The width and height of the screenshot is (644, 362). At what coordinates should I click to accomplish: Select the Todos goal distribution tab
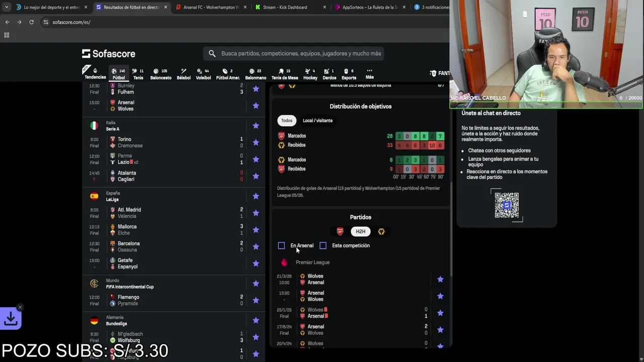coord(287,121)
